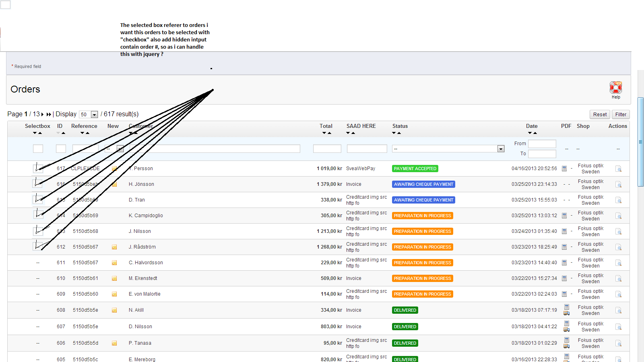Sort by Status descending arrow
Viewport: 644px width, 362px height.
pos(394,133)
